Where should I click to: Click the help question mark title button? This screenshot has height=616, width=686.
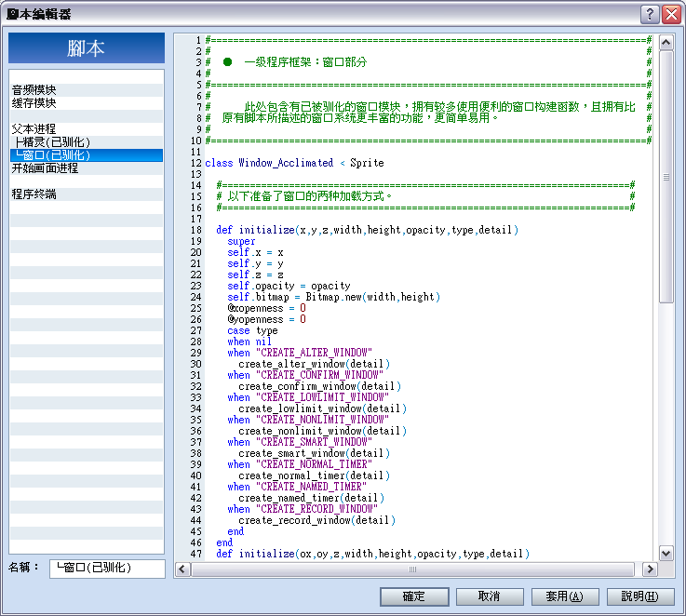pyautogui.click(x=650, y=15)
